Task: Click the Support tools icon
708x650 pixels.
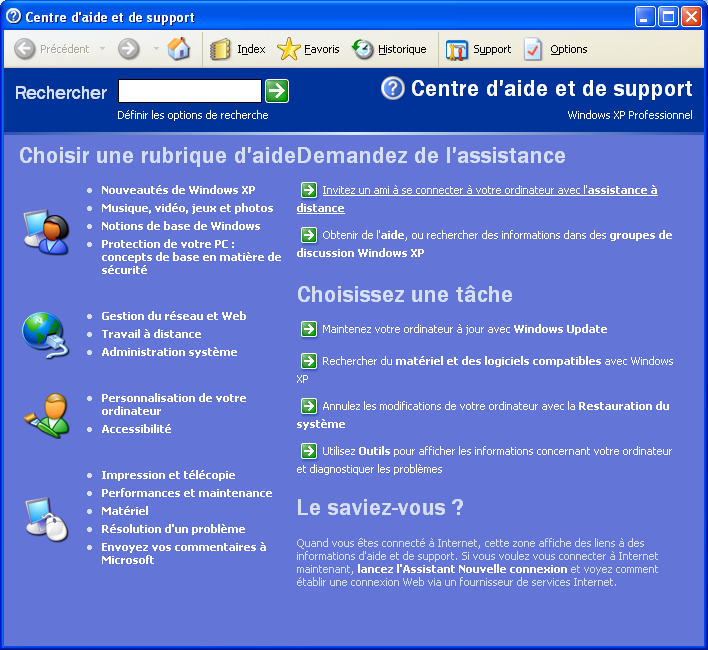Action: coord(456,50)
